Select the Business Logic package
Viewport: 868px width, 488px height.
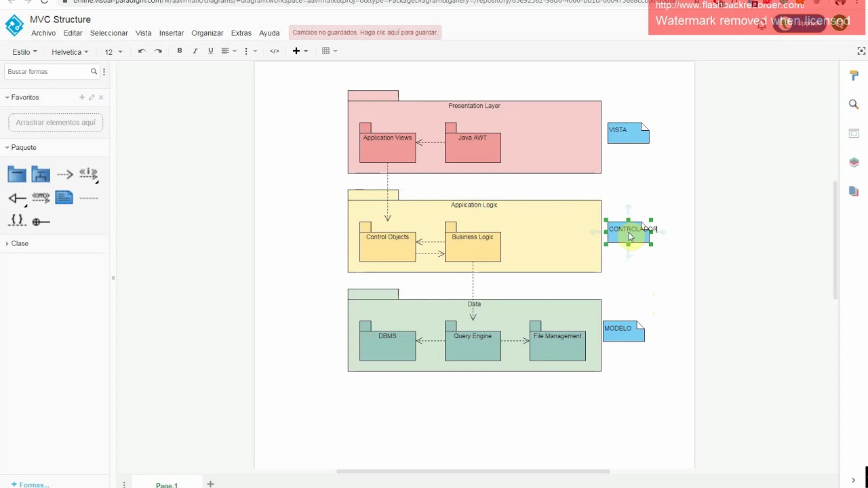pos(473,242)
